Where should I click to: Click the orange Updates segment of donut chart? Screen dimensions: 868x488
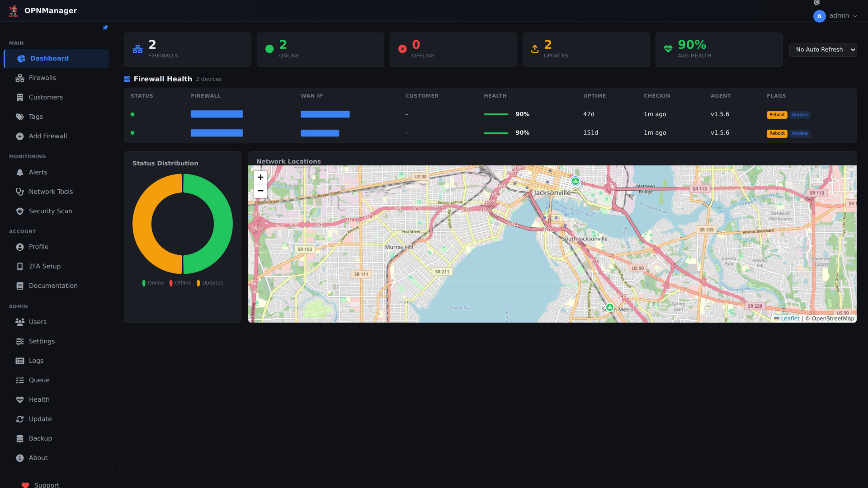pyautogui.click(x=142, y=224)
